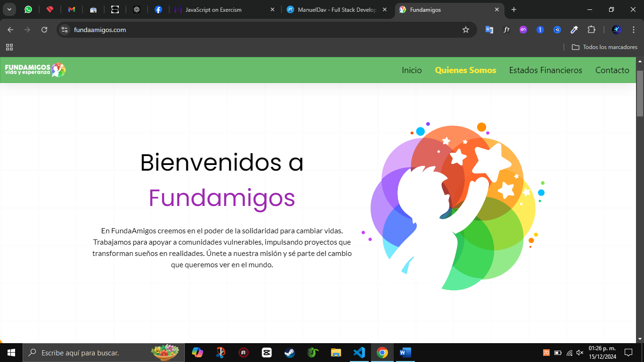Image resolution: width=644 pixels, height=362 pixels.
Task: Open the purple checkmark extension
Action: tap(523, 30)
